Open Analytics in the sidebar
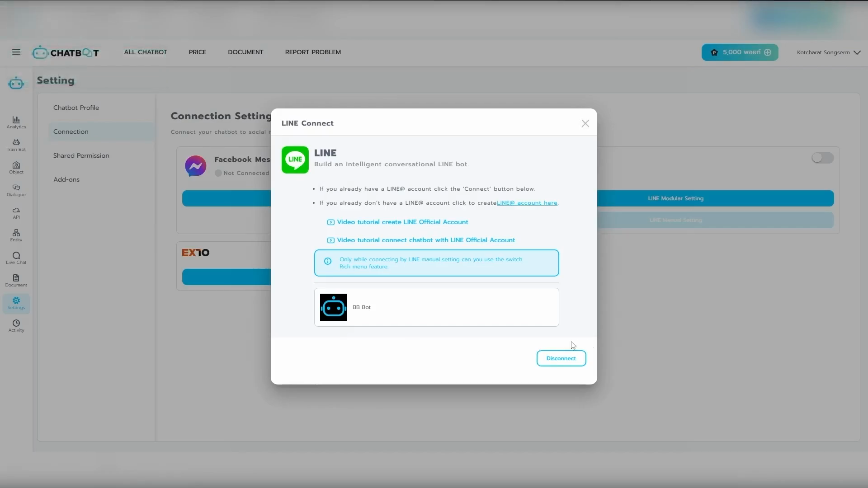The image size is (868, 488). (16, 122)
